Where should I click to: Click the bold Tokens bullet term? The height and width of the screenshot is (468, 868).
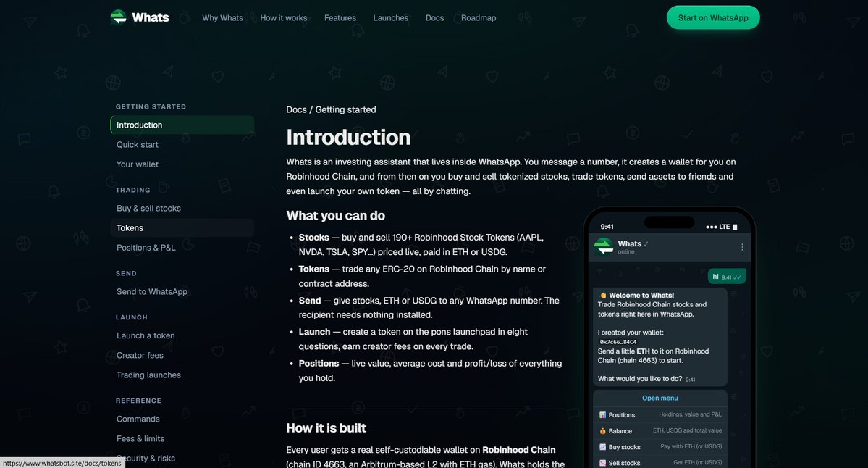(x=314, y=269)
